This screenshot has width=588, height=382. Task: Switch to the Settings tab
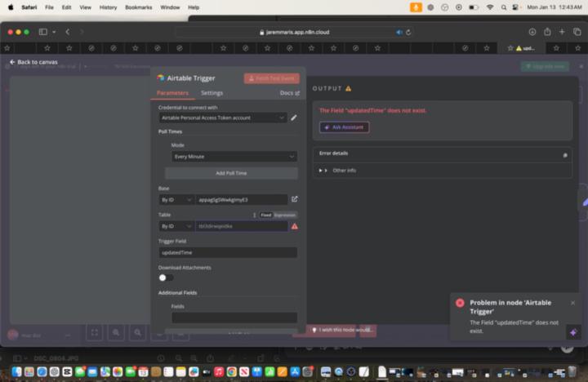pos(212,93)
